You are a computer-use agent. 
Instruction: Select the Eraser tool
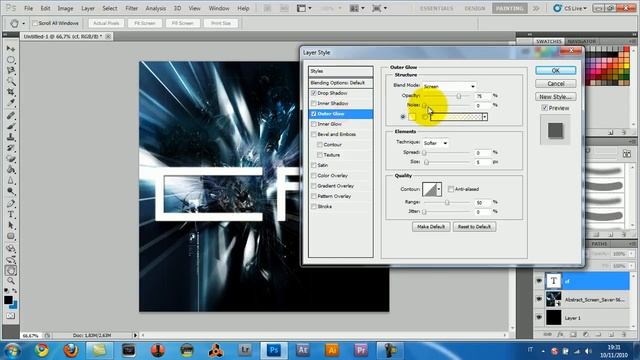pyautogui.click(x=11, y=159)
